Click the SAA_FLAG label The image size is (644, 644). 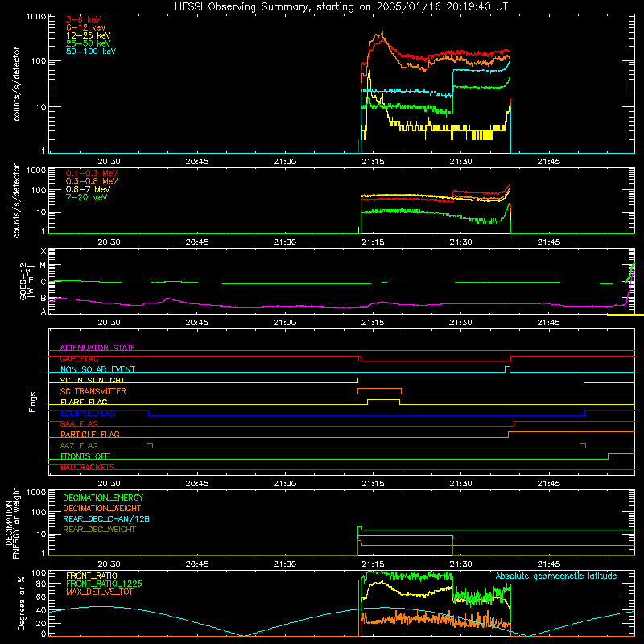(x=79, y=423)
